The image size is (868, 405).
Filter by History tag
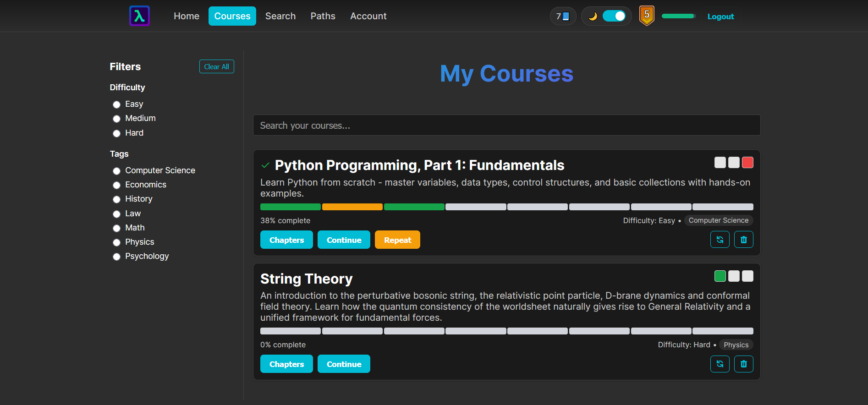pos(116,199)
